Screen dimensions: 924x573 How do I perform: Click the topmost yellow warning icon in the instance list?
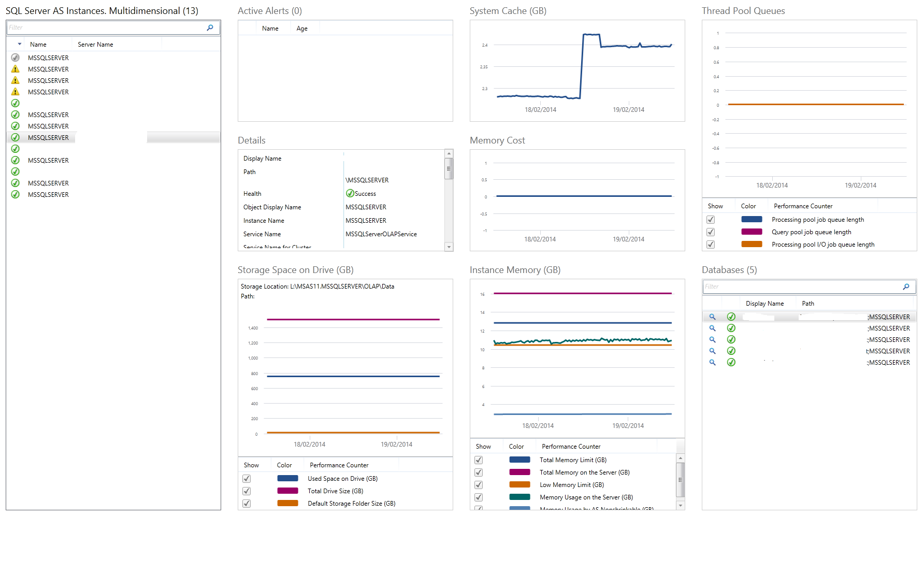(x=16, y=69)
